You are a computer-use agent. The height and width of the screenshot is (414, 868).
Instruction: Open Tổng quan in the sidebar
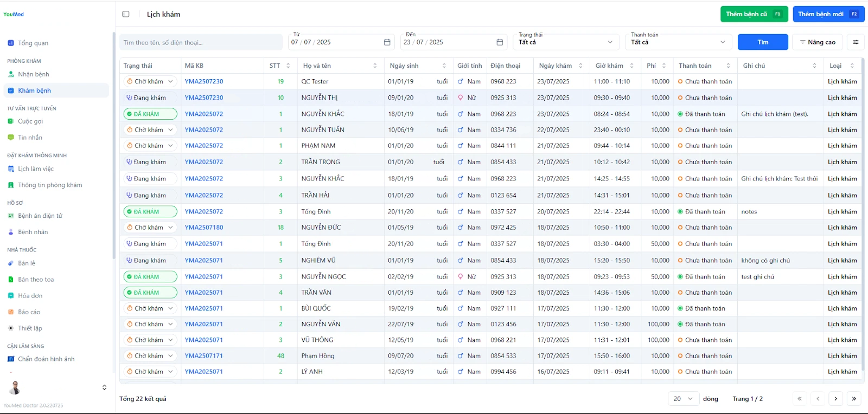pyautogui.click(x=33, y=43)
